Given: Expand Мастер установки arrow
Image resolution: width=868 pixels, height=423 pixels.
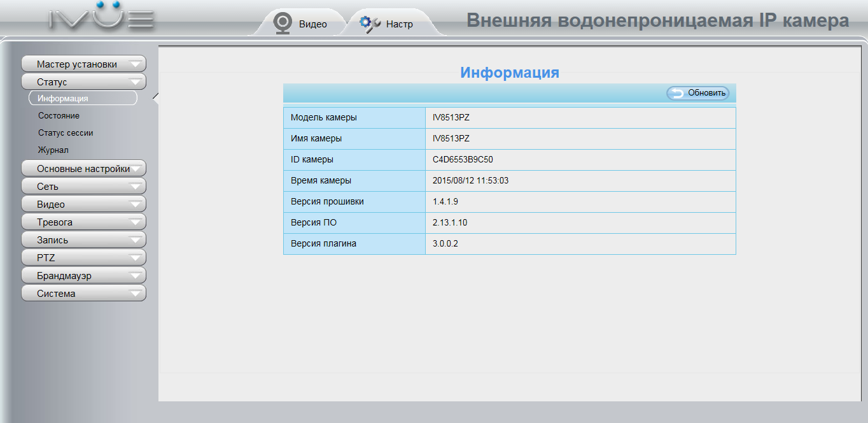Looking at the screenshot, I should click(135, 64).
